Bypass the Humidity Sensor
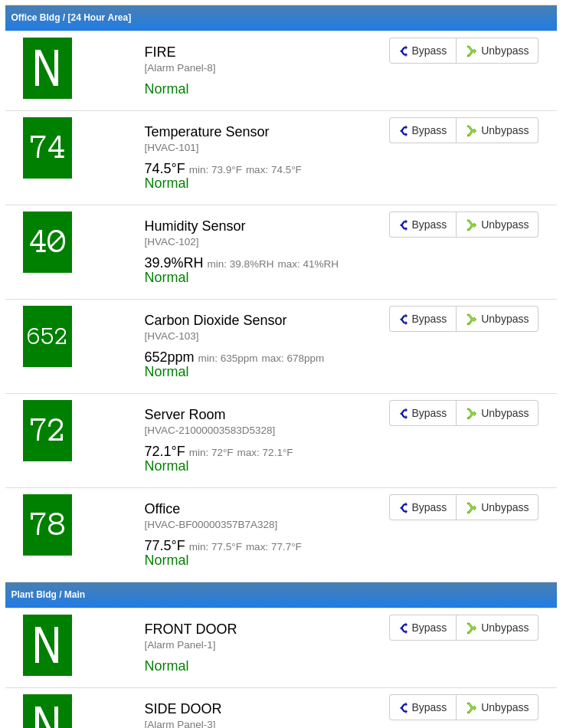 coord(423,225)
